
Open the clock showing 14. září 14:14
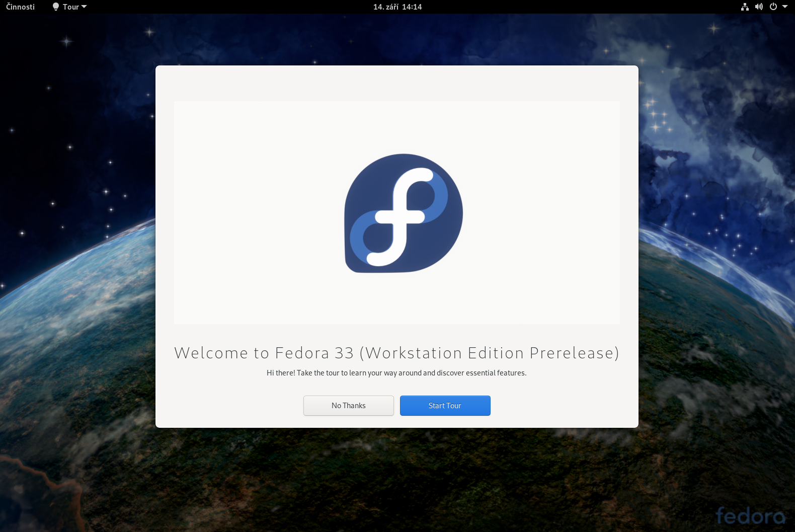pyautogui.click(x=397, y=7)
